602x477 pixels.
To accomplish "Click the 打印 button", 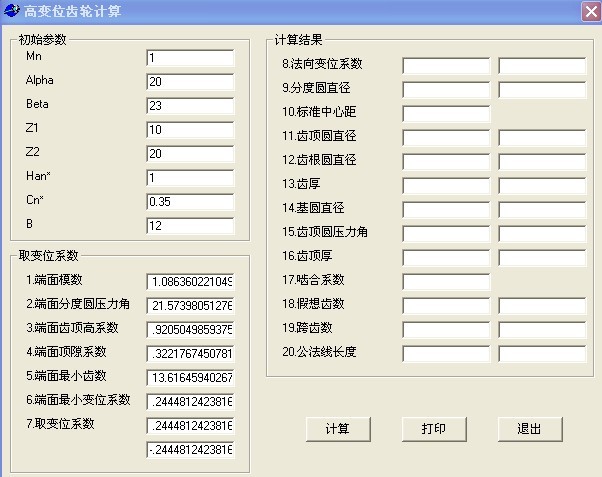I will (434, 429).
